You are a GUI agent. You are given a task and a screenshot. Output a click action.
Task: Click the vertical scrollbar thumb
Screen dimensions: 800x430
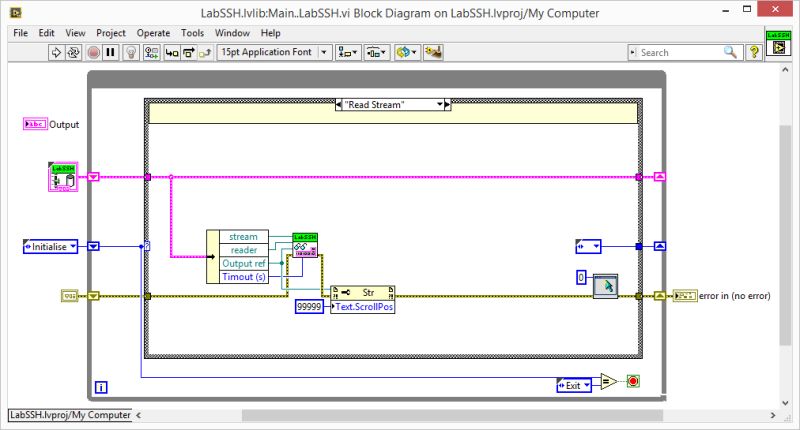pyautogui.click(x=785, y=236)
